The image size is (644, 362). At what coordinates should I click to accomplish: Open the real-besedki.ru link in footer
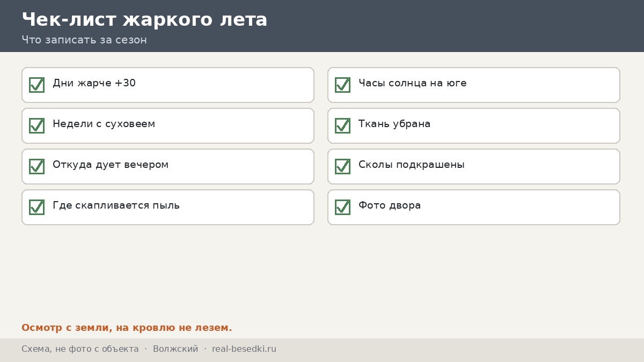coord(244,349)
